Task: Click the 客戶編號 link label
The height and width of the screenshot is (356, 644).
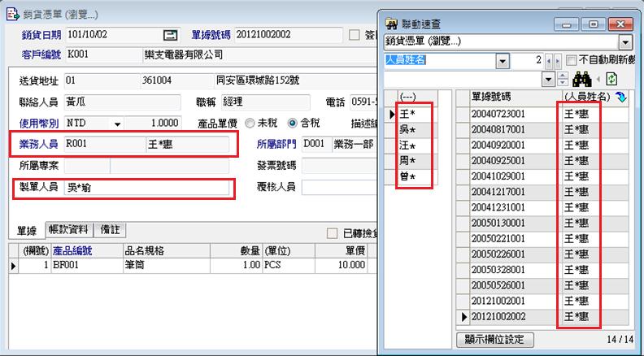Action: (38, 55)
